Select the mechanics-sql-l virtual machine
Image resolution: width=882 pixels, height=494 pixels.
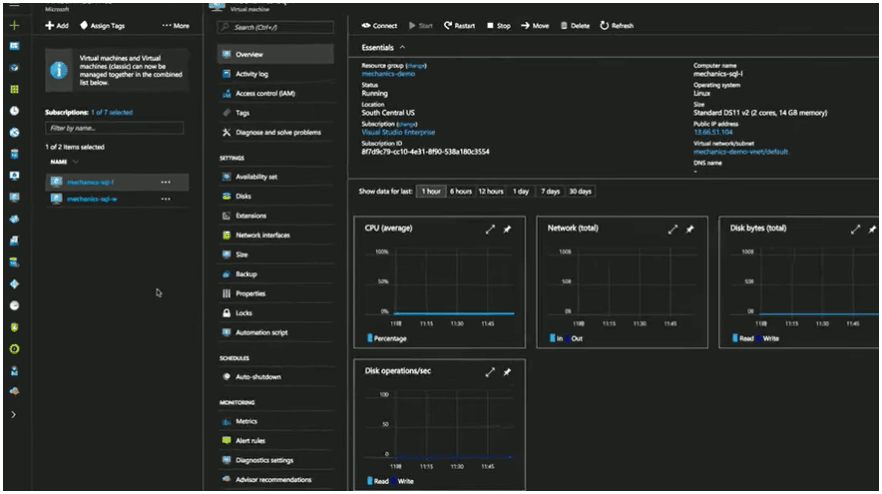tap(90, 182)
